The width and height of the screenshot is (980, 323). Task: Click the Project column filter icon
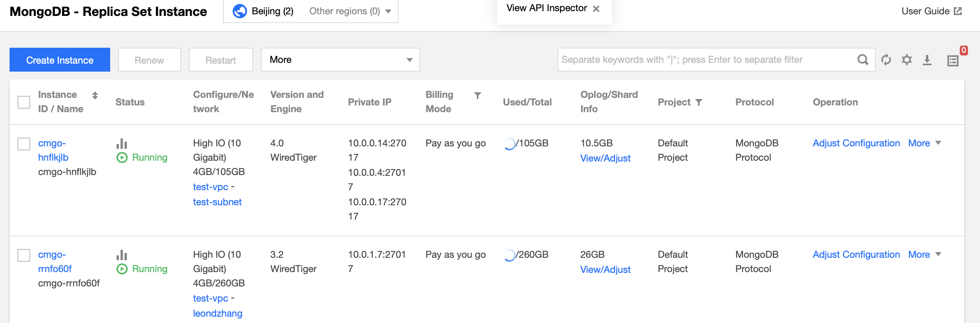(699, 103)
